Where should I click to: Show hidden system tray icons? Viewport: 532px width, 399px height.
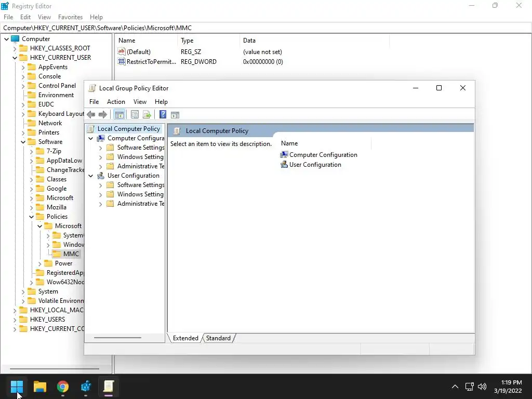click(455, 387)
